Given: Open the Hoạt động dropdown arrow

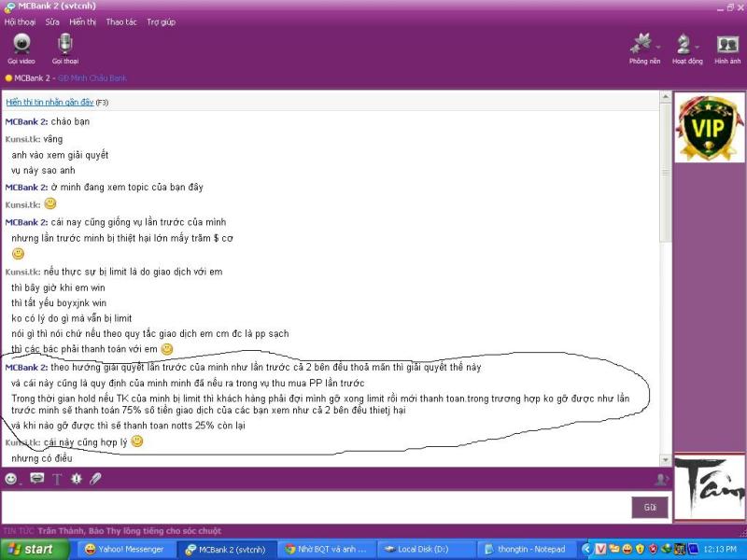Looking at the screenshot, I should click(697, 47).
